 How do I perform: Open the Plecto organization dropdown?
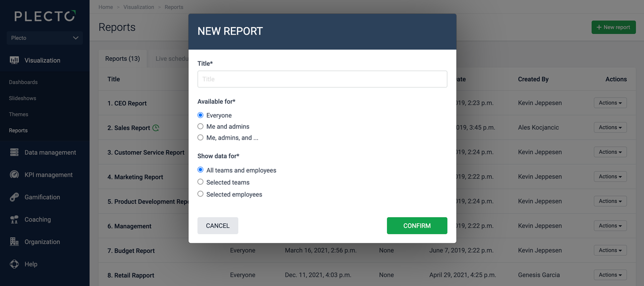[x=45, y=38]
